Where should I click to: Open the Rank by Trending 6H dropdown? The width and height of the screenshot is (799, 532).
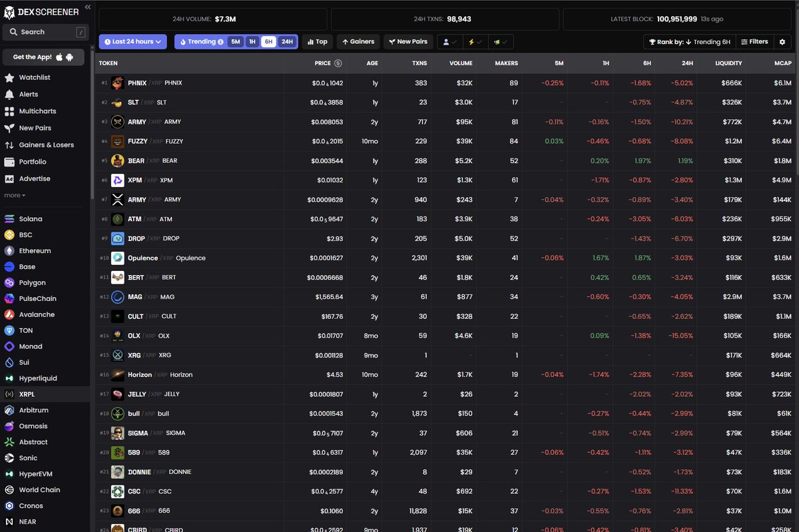pyautogui.click(x=690, y=42)
